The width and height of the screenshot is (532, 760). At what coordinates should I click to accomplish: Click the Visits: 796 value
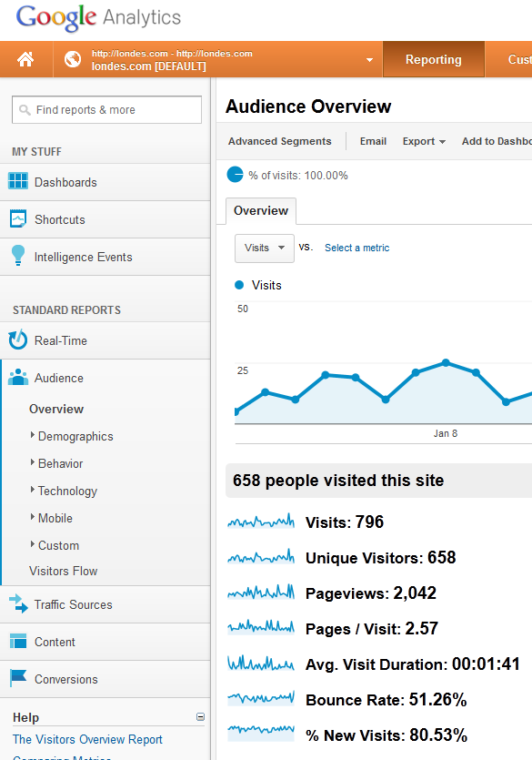(x=345, y=522)
